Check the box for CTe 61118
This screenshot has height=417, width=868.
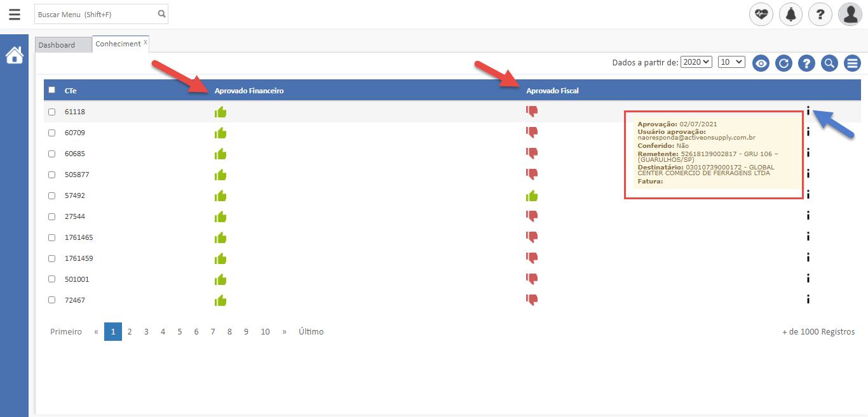[52, 112]
